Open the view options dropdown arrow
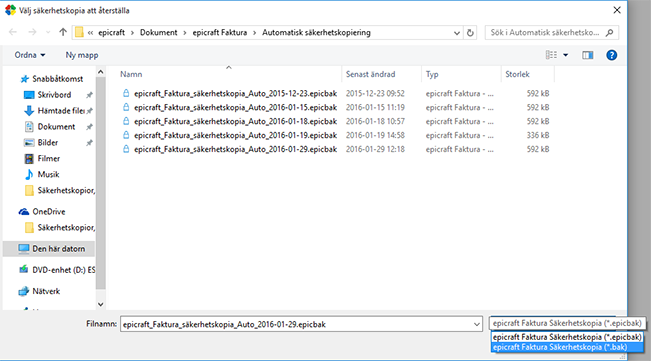The image size is (651, 361). 565,55
